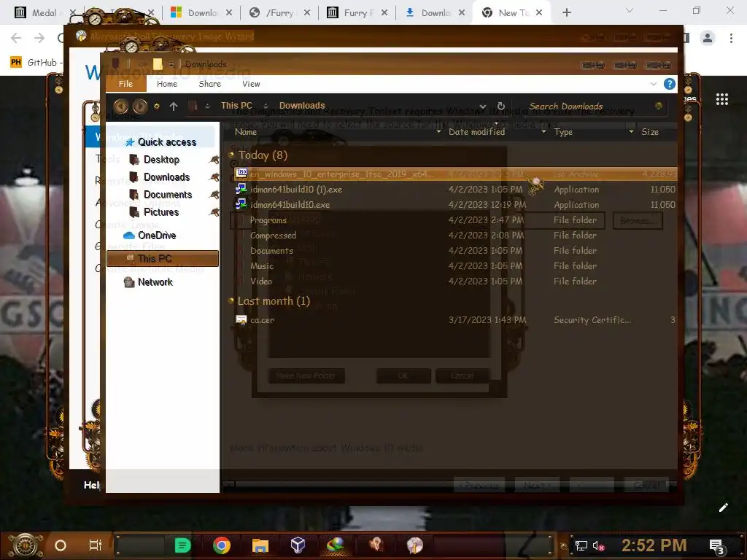The image size is (747, 560).
Task: Collapse the Today (8) group
Action: (231, 155)
